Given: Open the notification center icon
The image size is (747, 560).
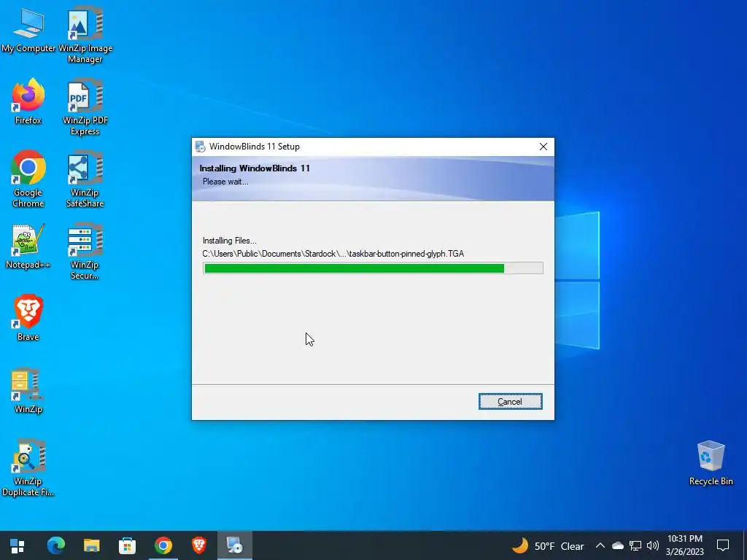Looking at the screenshot, I should pyautogui.click(x=723, y=545).
